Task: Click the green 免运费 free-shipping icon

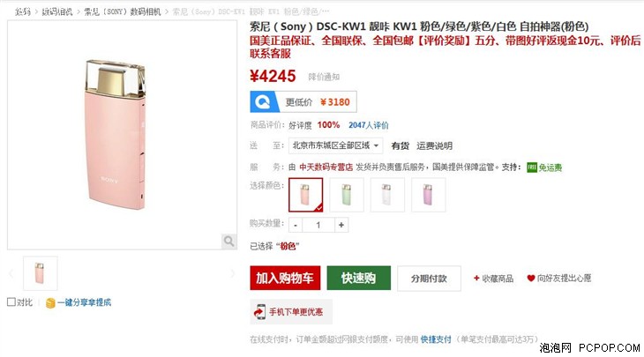Action: tap(532, 167)
